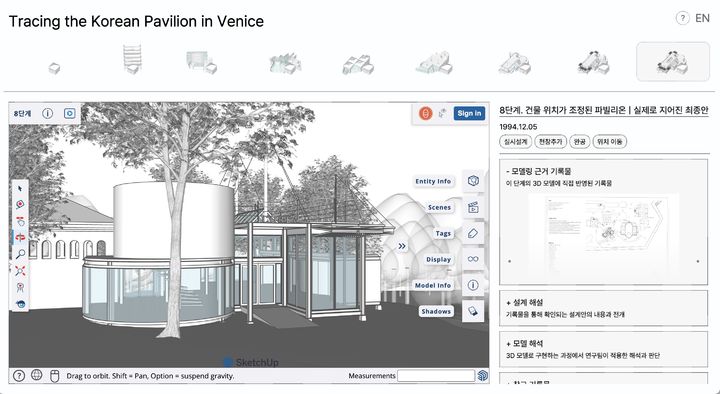Click the SketchUp logo icon beside Measurements
Viewport: 720px width, 394px height.
coord(482,376)
